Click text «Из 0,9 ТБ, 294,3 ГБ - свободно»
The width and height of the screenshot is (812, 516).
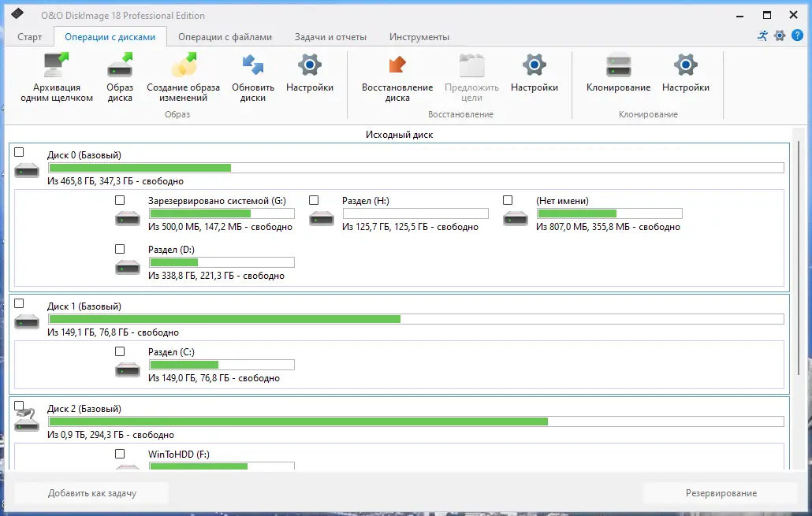(110, 435)
